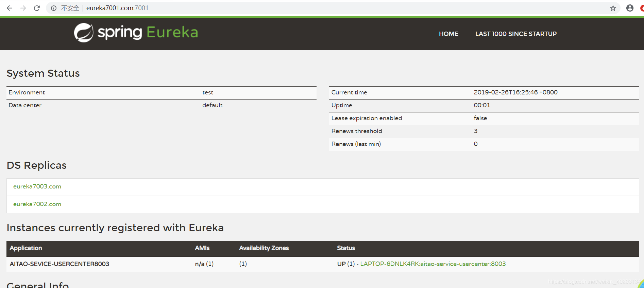The width and height of the screenshot is (644, 288).
Task: Click the Uptime label
Action: coord(342,105)
